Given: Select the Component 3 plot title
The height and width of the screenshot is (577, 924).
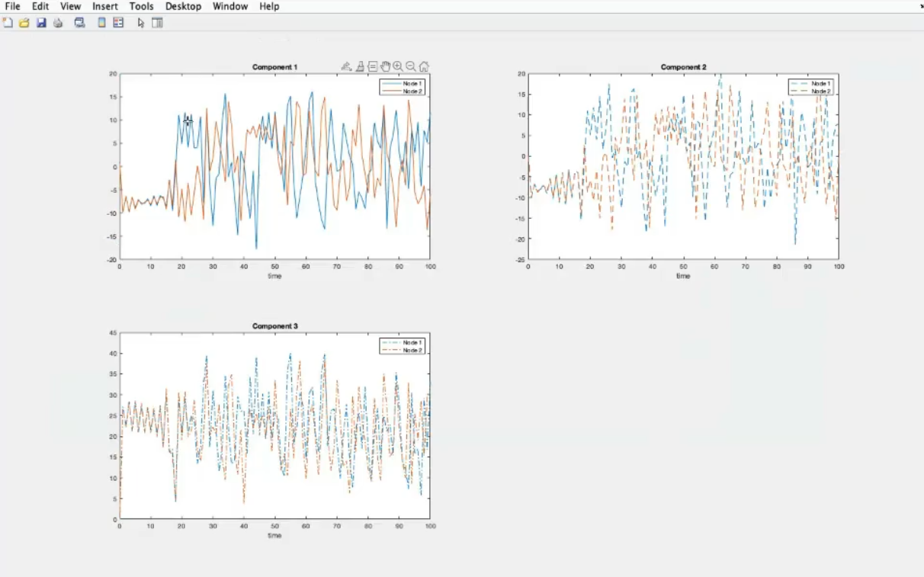Looking at the screenshot, I should point(274,326).
